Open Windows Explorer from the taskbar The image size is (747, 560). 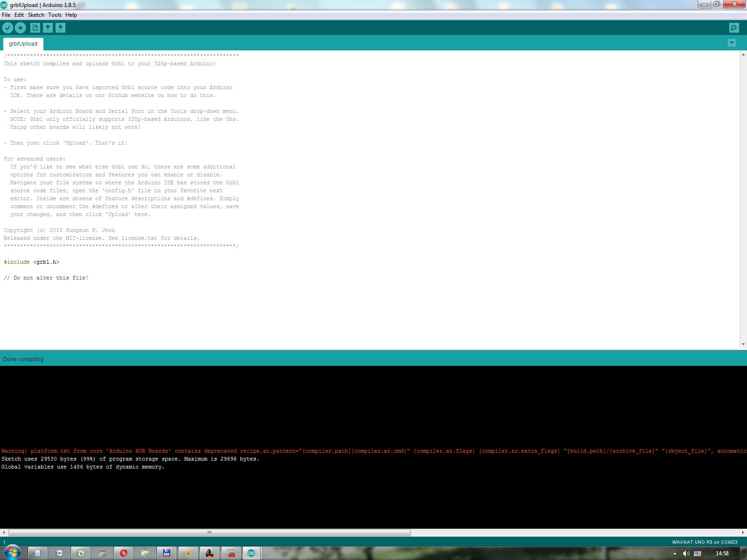[145, 553]
